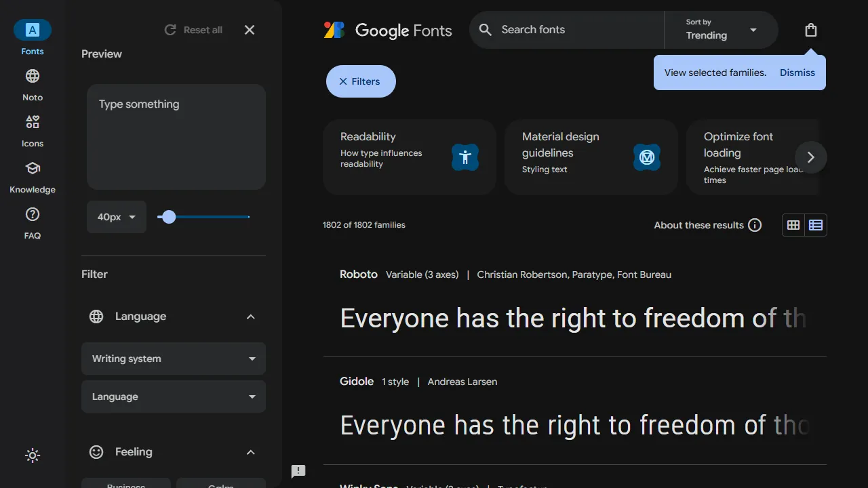Dismiss the View selected families tooltip
Screen dimensions: 868x488
[x=797, y=73]
